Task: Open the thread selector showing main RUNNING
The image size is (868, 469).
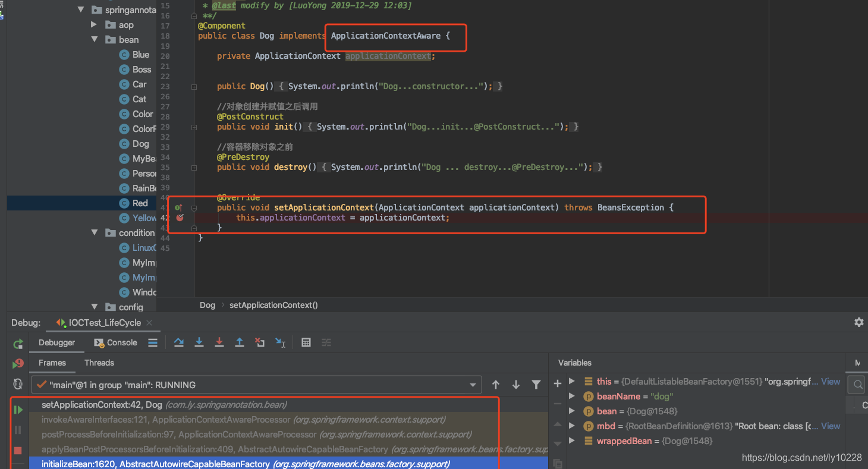Action: click(256, 385)
